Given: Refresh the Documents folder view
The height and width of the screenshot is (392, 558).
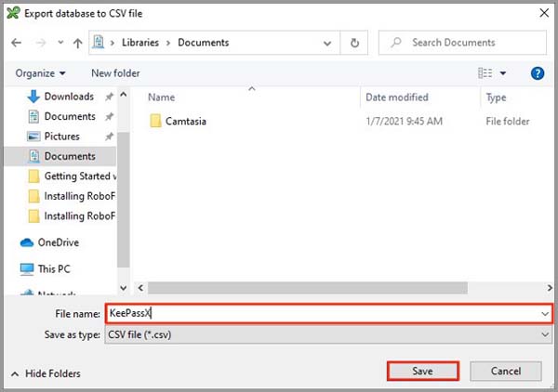Looking at the screenshot, I should [354, 43].
